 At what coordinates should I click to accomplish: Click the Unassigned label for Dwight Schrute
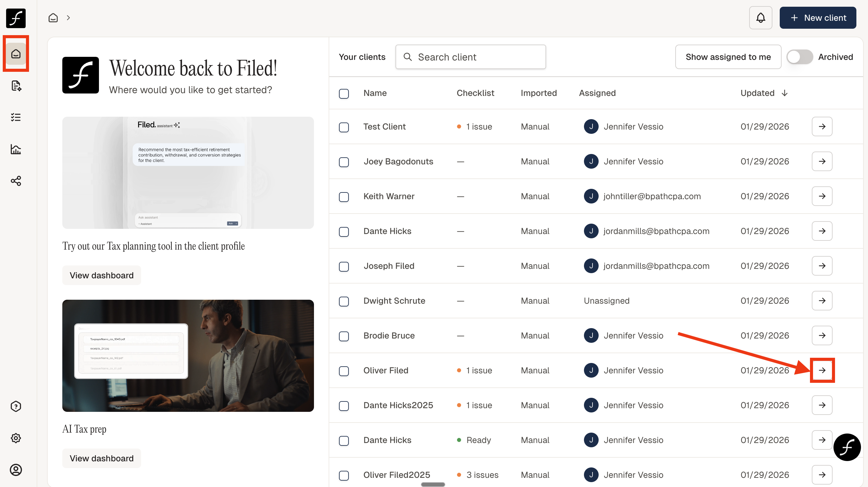click(x=607, y=301)
